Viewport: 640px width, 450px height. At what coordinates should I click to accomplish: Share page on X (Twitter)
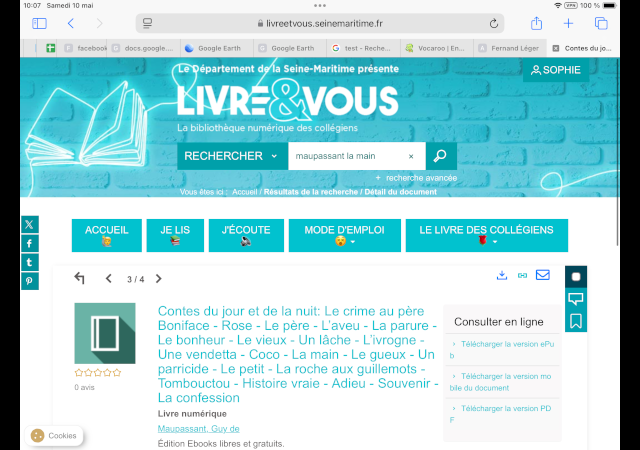[29, 224]
